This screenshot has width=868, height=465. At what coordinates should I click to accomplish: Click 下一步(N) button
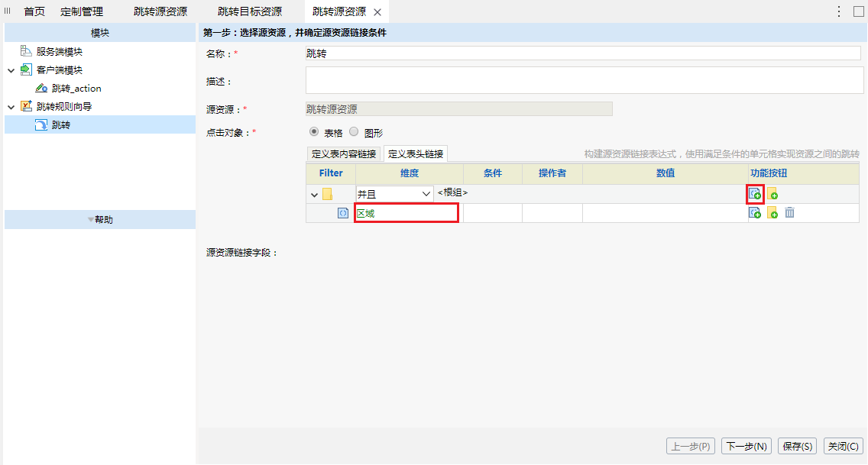[747, 446]
